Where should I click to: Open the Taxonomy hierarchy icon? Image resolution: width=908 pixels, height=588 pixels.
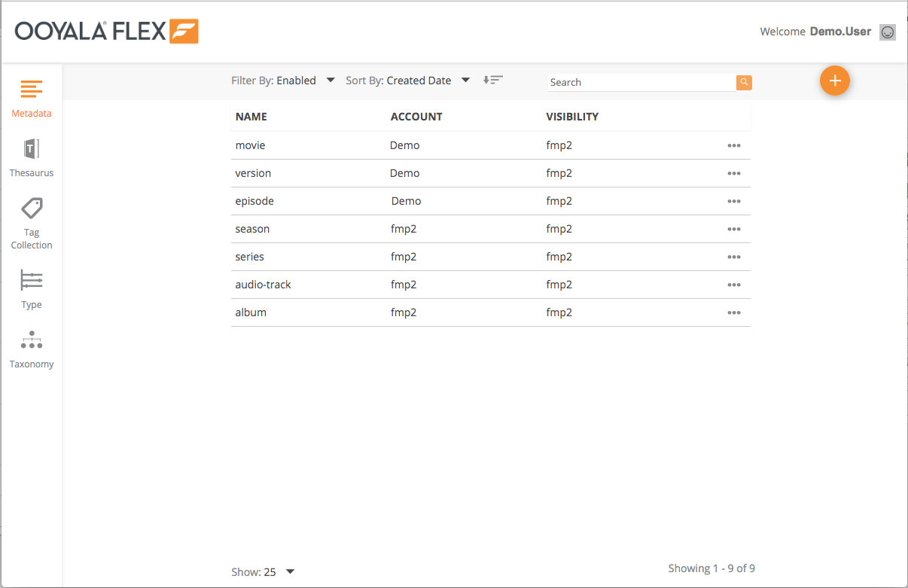coord(32,340)
